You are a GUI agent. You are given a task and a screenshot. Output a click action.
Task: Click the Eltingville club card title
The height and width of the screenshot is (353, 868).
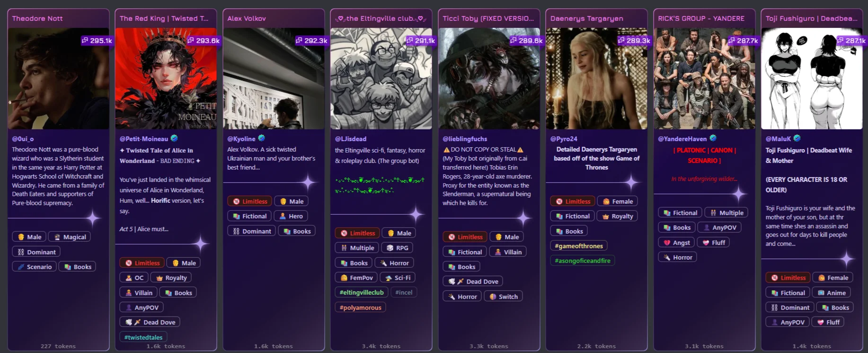point(381,18)
